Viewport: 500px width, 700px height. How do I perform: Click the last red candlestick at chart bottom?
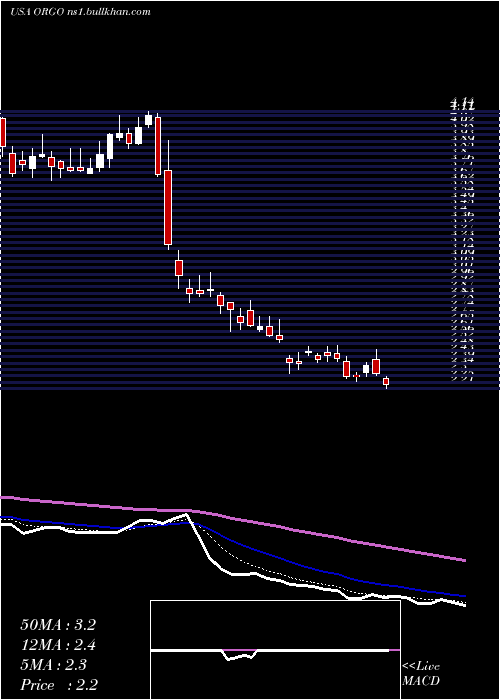point(386,381)
